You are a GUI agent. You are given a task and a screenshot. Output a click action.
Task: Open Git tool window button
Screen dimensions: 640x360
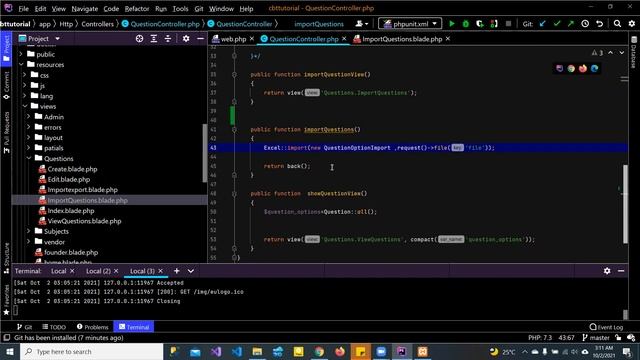point(24,327)
